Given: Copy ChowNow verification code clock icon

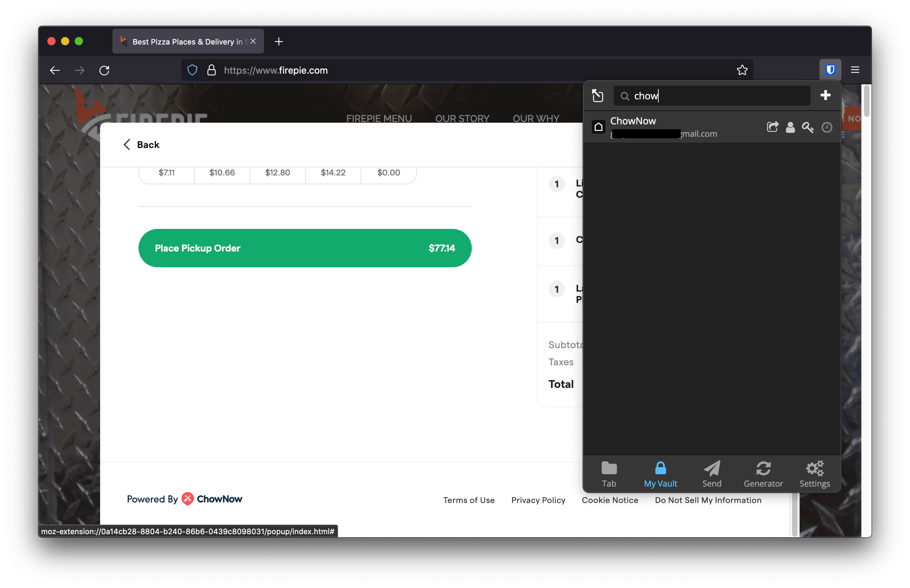Looking at the screenshot, I should [x=826, y=127].
